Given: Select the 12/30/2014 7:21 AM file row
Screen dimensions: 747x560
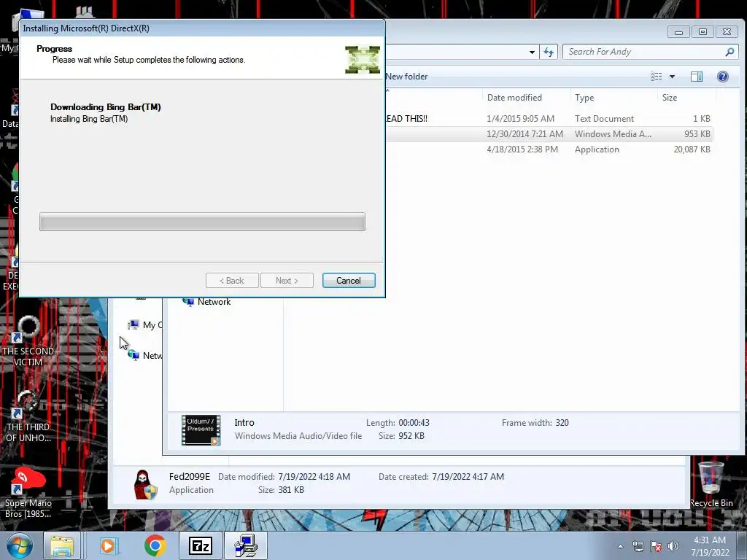Looking at the screenshot, I should (548, 134).
